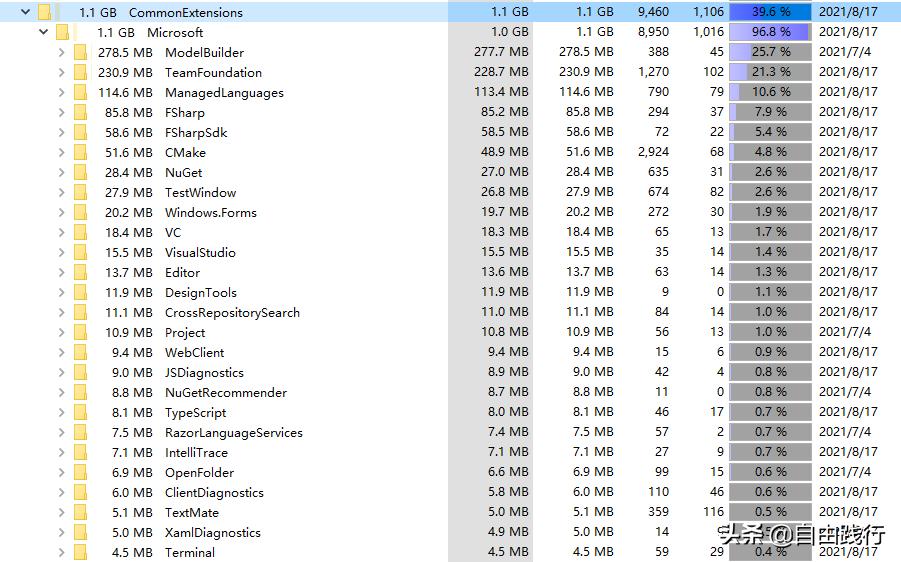Select the FSharpSdk folder name
The image size is (901, 562).
click(196, 133)
